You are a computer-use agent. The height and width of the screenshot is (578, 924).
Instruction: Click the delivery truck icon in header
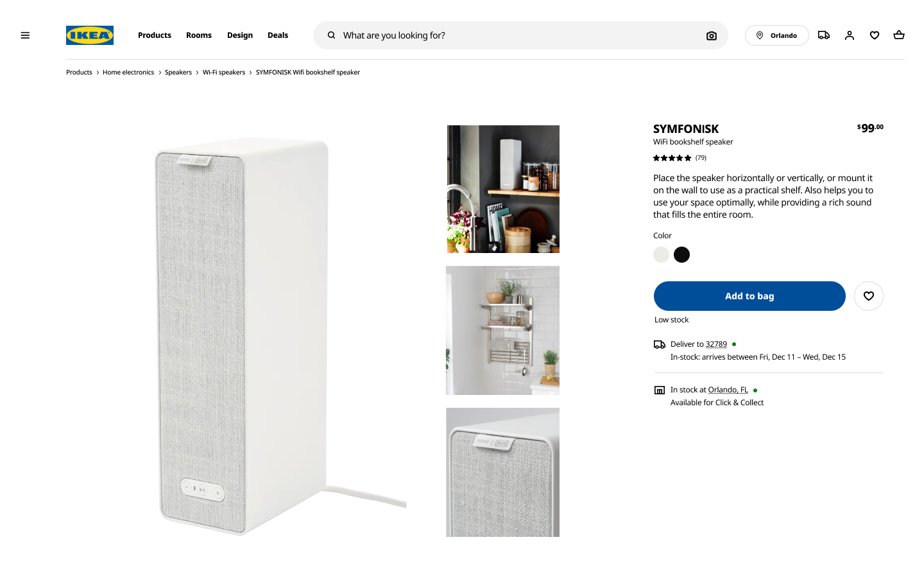824,35
